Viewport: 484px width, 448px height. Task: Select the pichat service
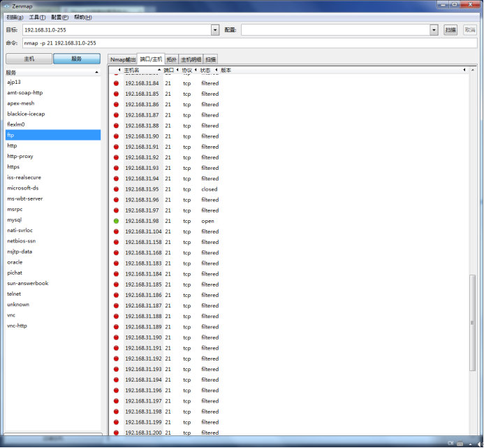pyautogui.click(x=53, y=273)
